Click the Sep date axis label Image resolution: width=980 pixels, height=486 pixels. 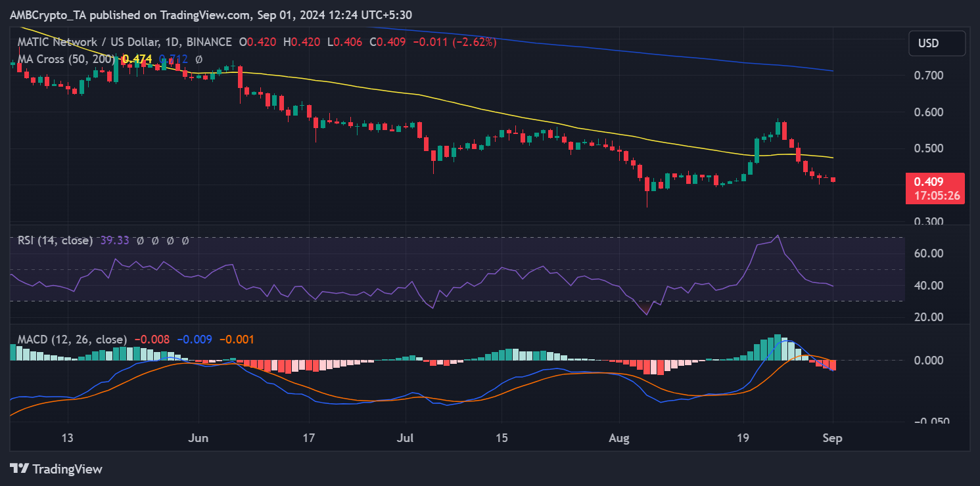click(833, 437)
